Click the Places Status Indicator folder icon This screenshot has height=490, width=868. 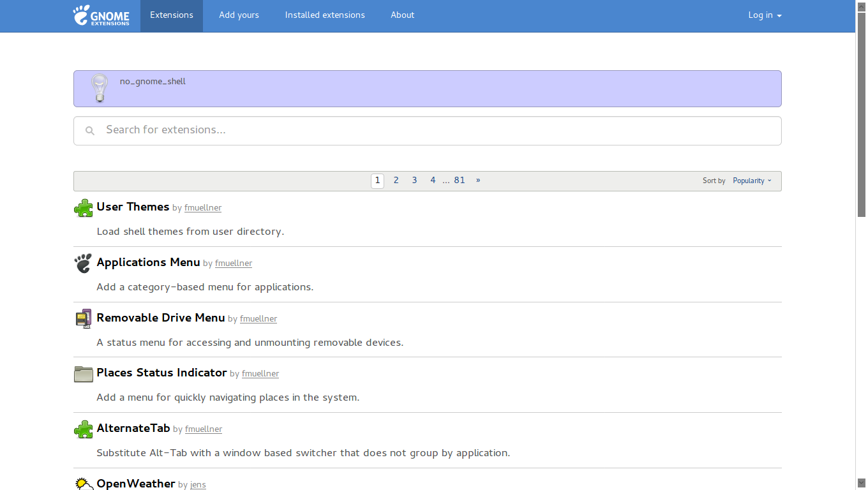pos(84,374)
